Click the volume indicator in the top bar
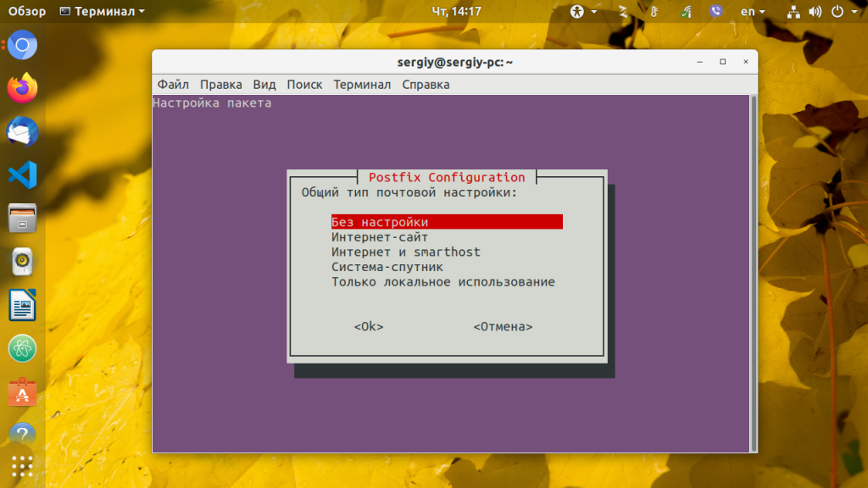The width and height of the screenshot is (868, 488). [814, 11]
